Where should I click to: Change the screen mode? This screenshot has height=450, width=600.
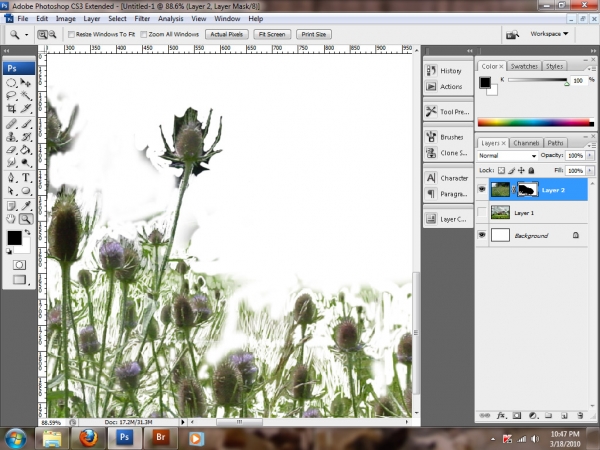19,280
